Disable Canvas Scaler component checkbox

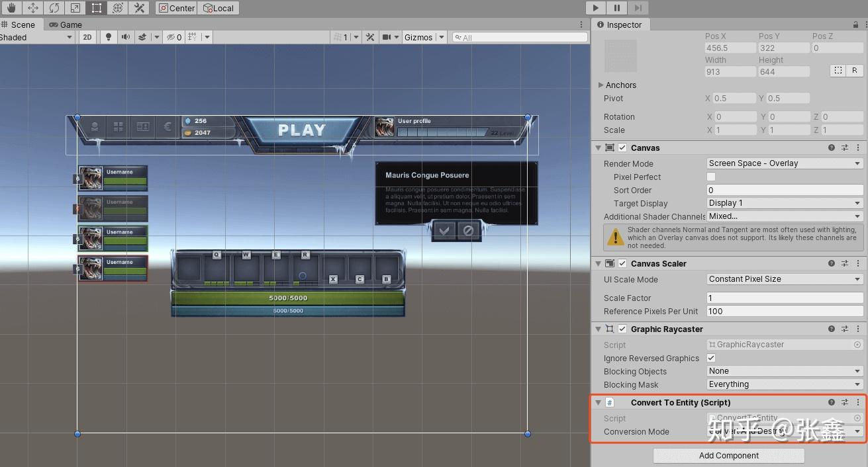(622, 263)
